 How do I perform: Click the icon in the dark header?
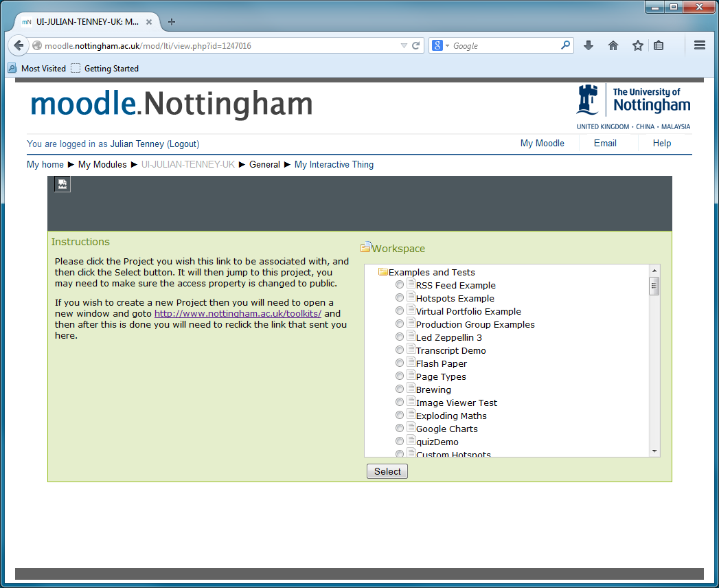click(x=62, y=184)
